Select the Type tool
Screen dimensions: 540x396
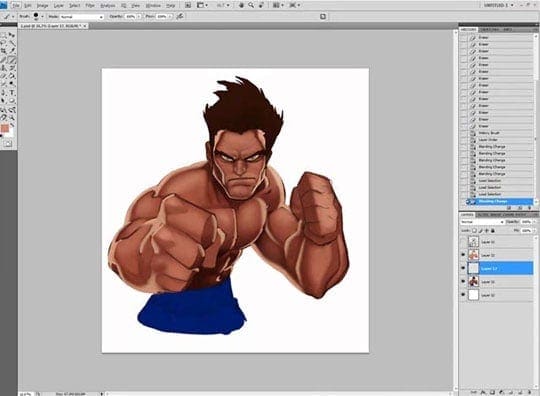(x=12, y=92)
